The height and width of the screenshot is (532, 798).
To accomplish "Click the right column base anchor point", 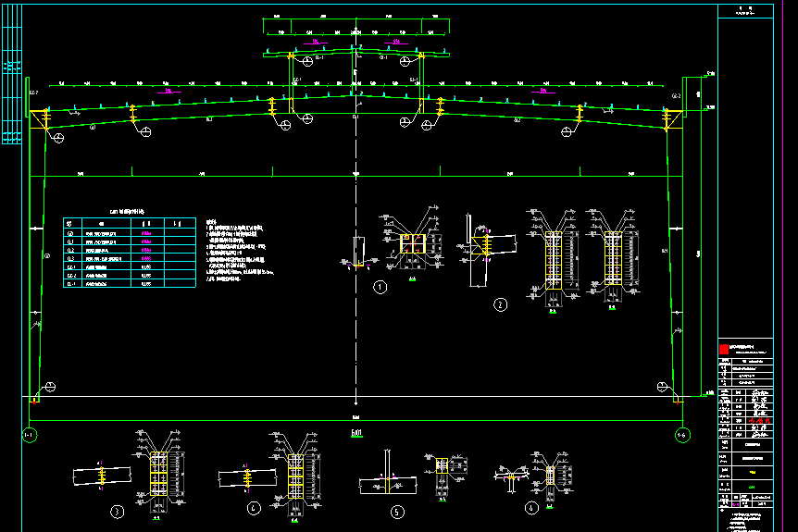I will (x=677, y=398).
